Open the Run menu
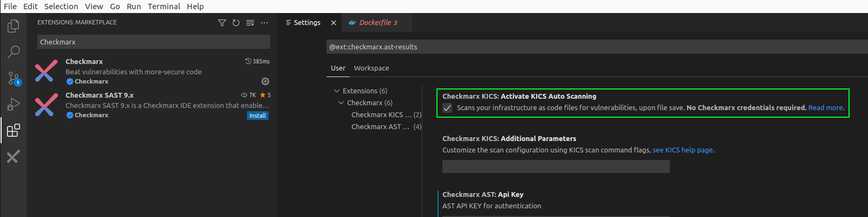The height and width of the screenshot is (217, 868). (x=134, y=7)
